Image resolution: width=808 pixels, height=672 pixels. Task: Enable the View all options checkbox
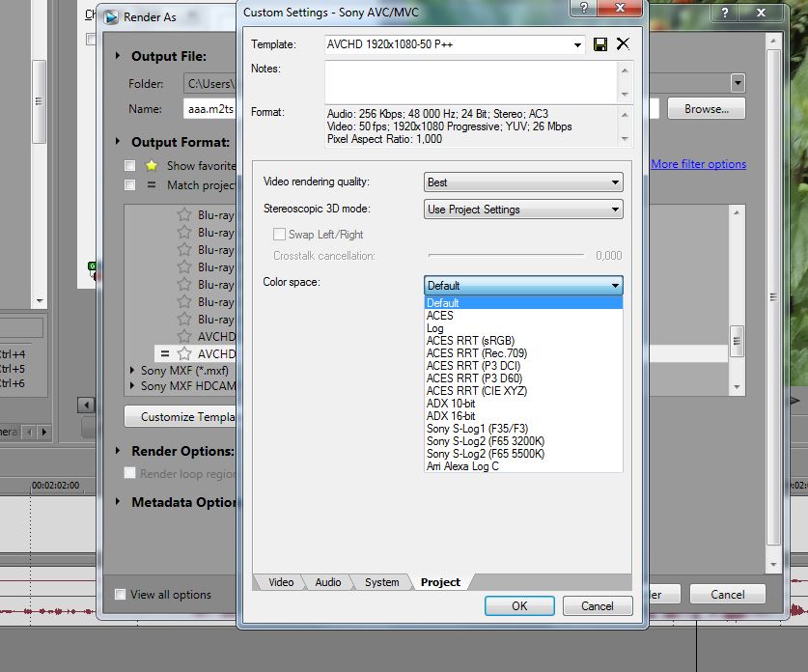(x=121, y=595)
